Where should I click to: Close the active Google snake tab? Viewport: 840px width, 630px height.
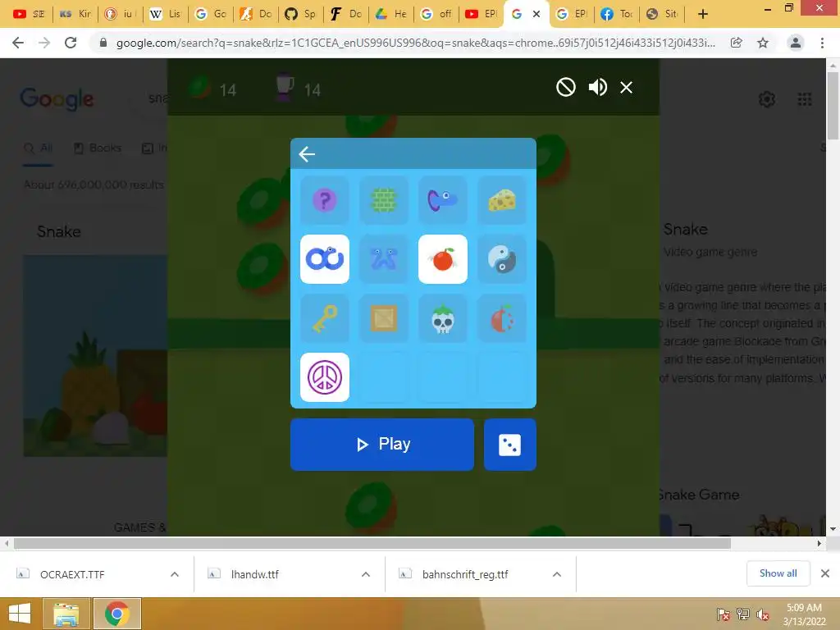pos(536,14)
